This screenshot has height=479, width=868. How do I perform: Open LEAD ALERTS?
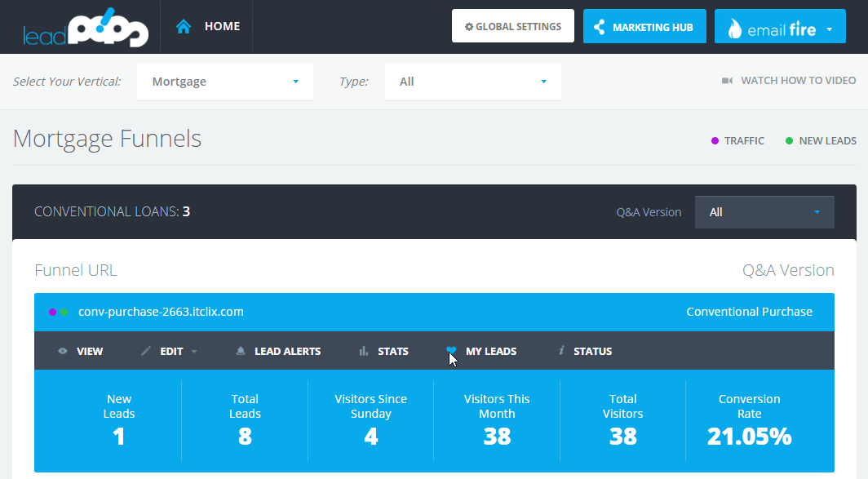pyautogui.click(x=287, y=351)
